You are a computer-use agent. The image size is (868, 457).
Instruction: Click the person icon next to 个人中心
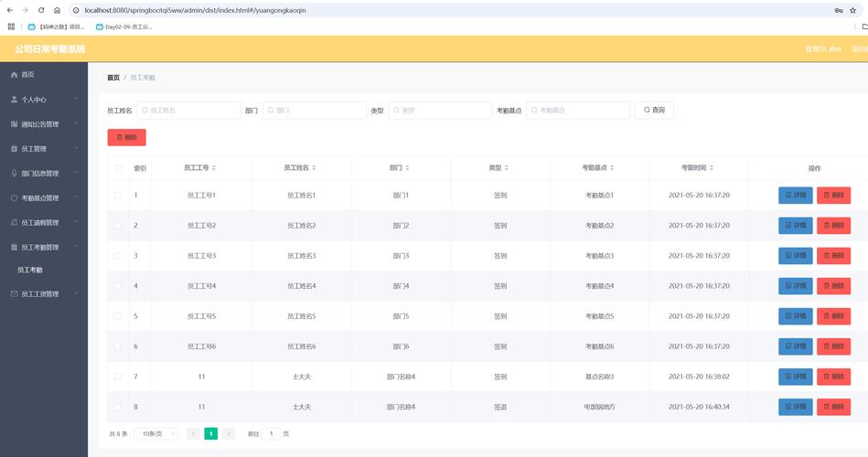[x=14, y=99]
